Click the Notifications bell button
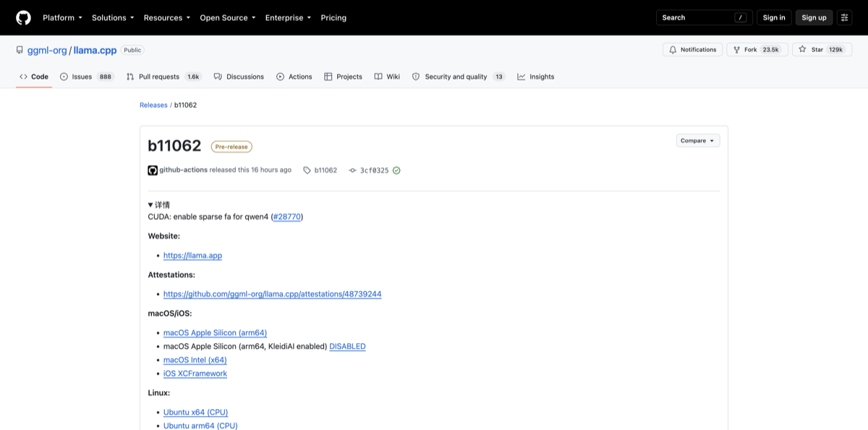Viewport: 868px width, 430px height. coord(692,49)
